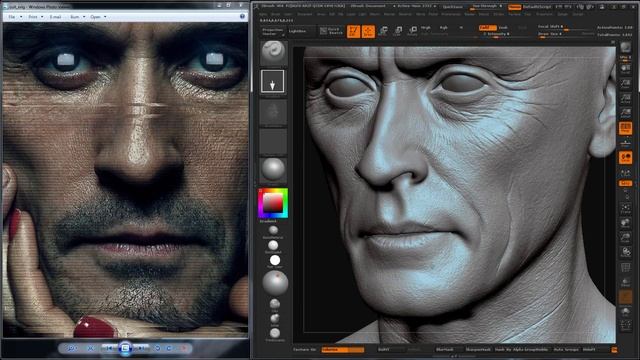Delete photo with red X icon
Viewport: 640px width, 360px height.
(x=184, y=348)
